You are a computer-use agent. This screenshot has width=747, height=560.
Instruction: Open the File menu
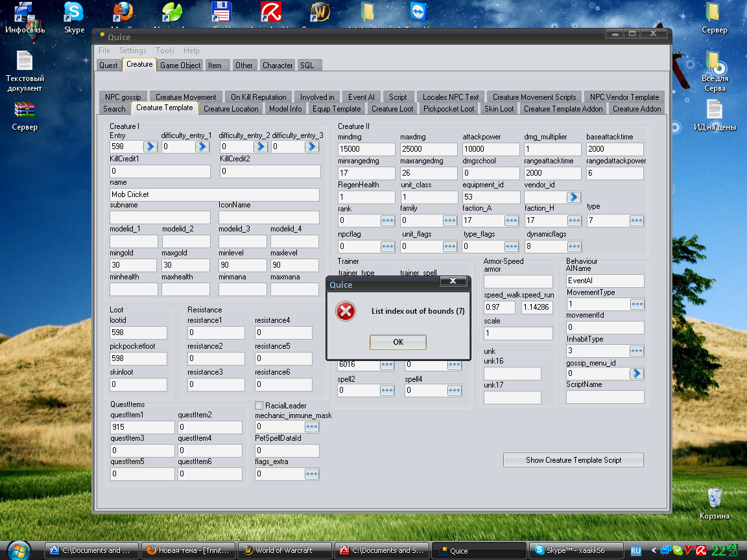pyautogui.click(x=104, y=51)
